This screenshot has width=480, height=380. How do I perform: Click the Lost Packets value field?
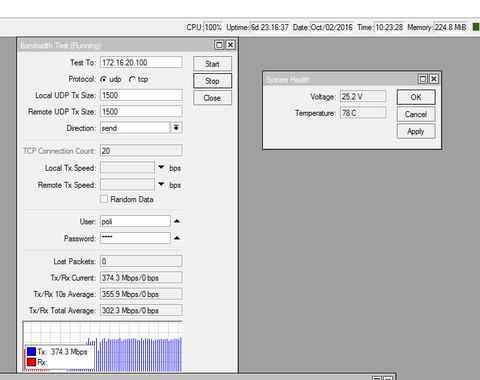coord(141,261)
